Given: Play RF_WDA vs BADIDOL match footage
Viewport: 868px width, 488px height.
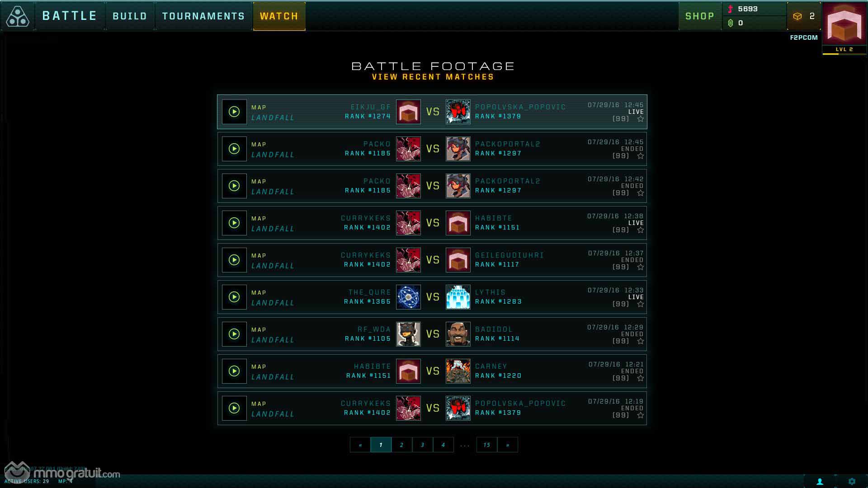Looking at the screenshot, I should (234, 334).
